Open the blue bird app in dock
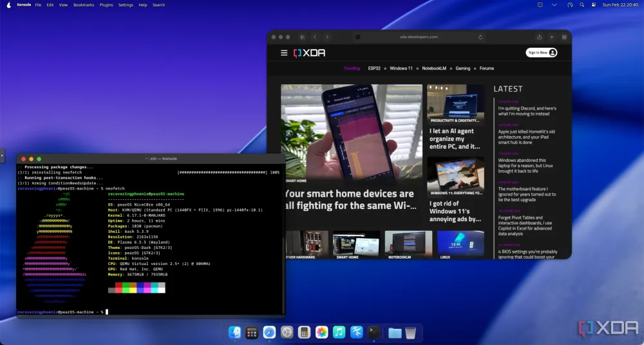This screenshot has width=644, height=345. point(357,332)
